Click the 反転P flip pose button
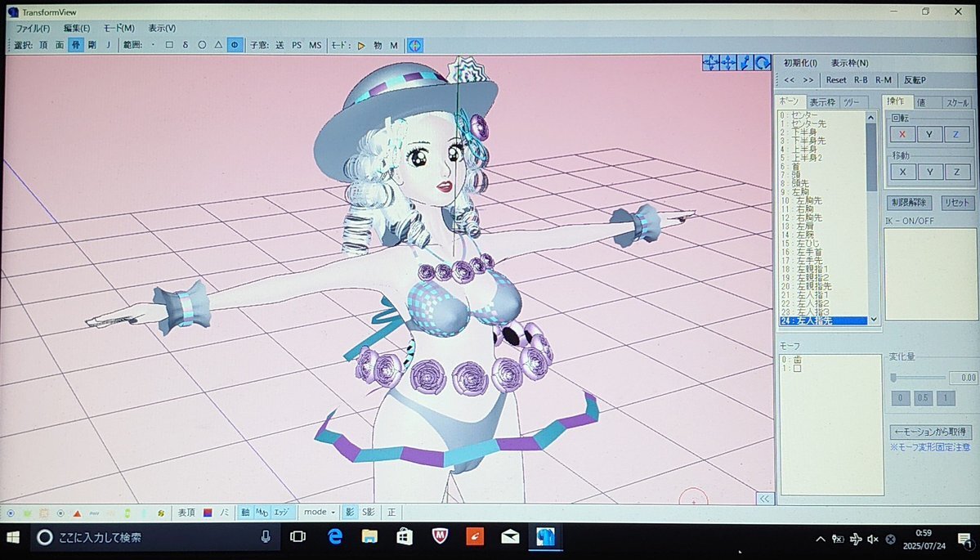This screenshot has height=560, width=980. click(915, 80)
